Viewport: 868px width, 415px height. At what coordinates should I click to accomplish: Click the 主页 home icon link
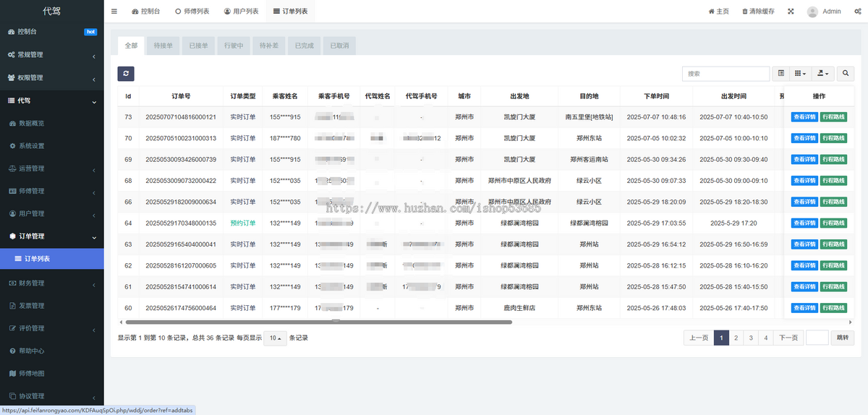pyautogui.click(x=712, y=12)
